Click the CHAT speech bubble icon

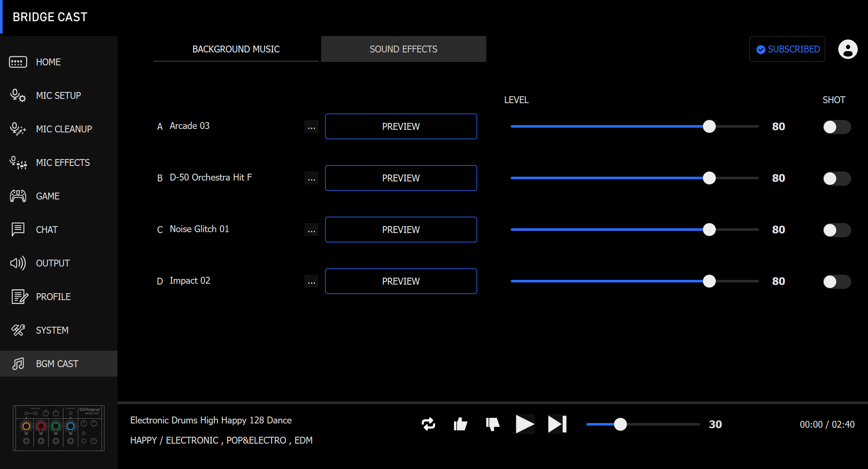click(x=18, y=230)
